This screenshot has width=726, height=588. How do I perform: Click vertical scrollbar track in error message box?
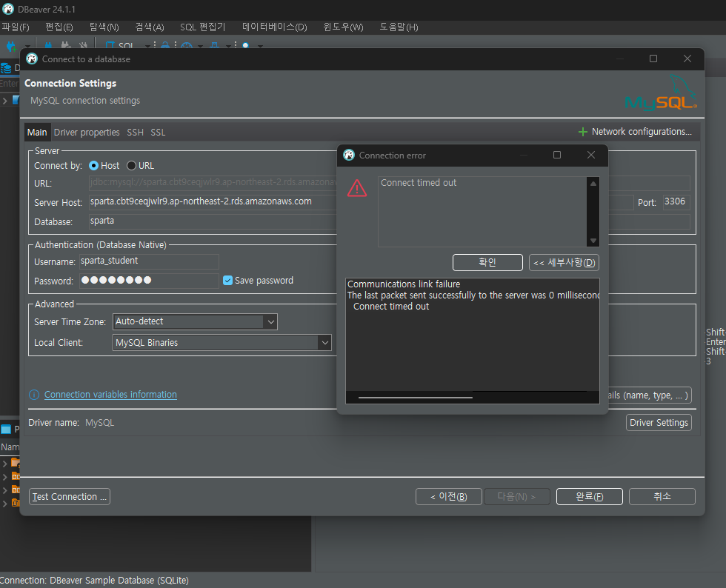593,212
